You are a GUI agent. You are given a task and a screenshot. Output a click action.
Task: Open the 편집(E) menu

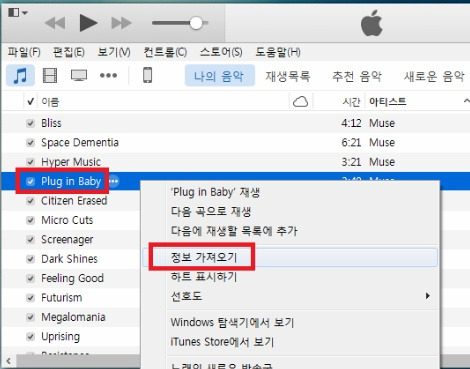click(69, 52)
